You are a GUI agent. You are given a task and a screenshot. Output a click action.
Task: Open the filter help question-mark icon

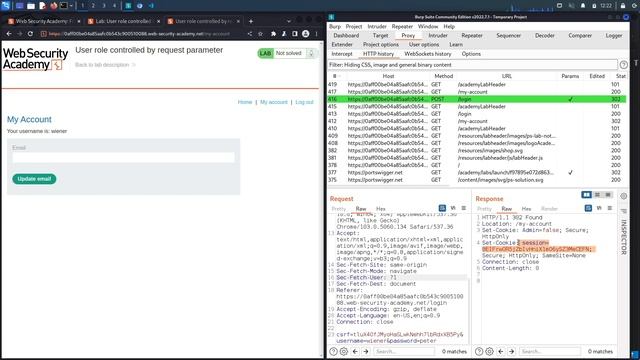623,65
